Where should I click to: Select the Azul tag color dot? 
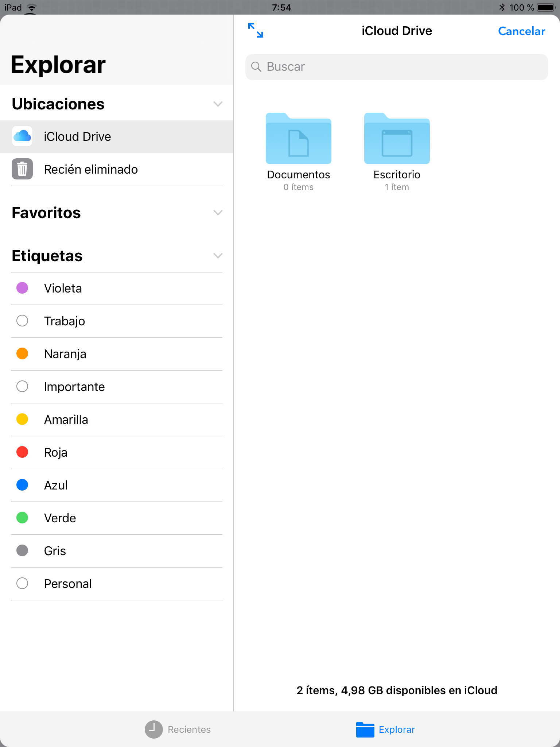pyautogui.click(x=22, y=485)
